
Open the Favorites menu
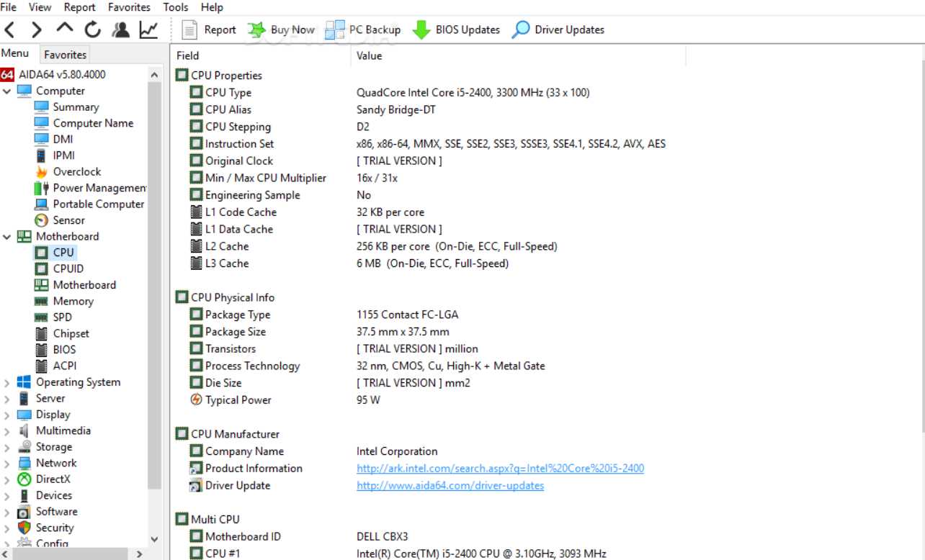[x=129, y=7]
